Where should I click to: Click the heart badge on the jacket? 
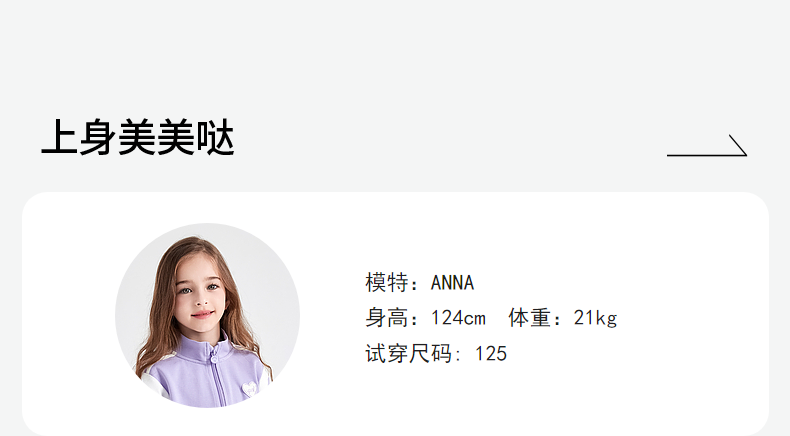[249, 390]
